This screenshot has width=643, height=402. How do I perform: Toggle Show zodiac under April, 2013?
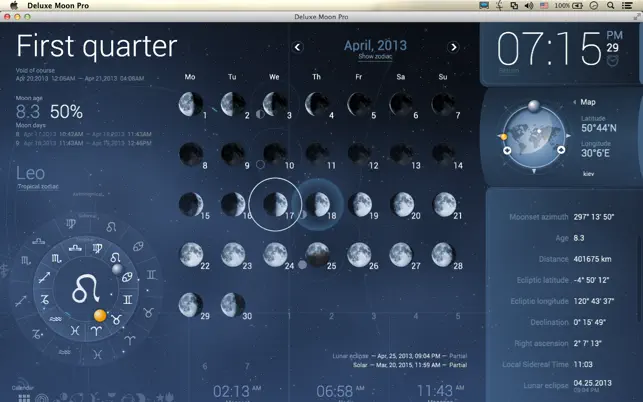coord(375,57)
